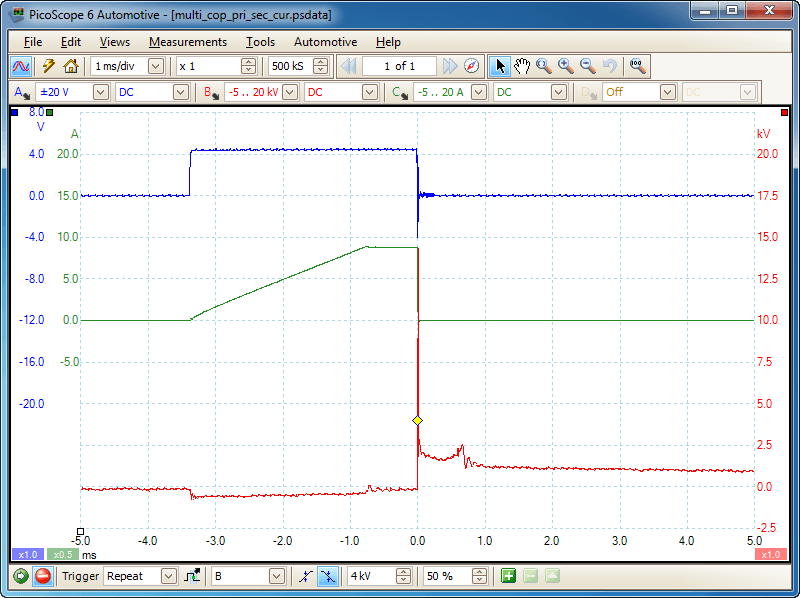Open the Automotive menu
Screen dimensions: 800x598
click(326, 42)
